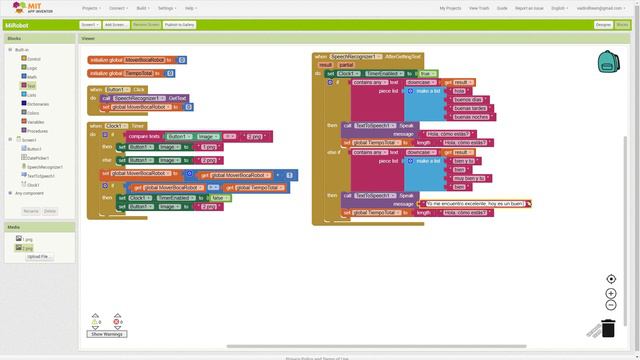640x360 pixels.
Task: Click the workspace horizontal scrollbar
Action: pos(376,346)
